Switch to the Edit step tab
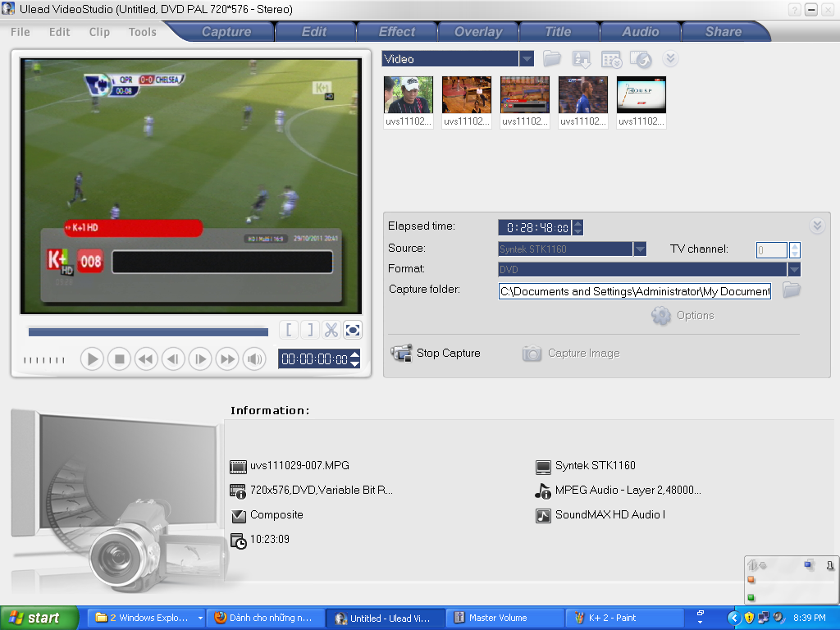Screen dimensions: 840x630 tap(314, 32)
